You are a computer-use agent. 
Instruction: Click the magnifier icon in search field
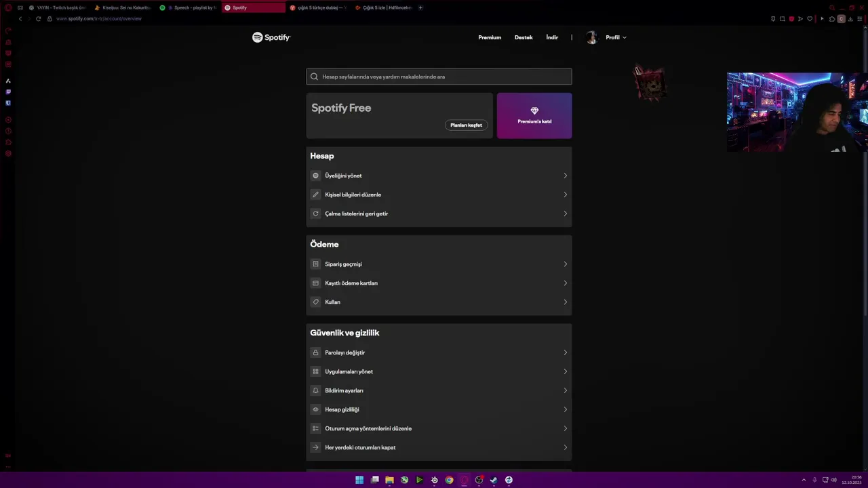[314, 77]
